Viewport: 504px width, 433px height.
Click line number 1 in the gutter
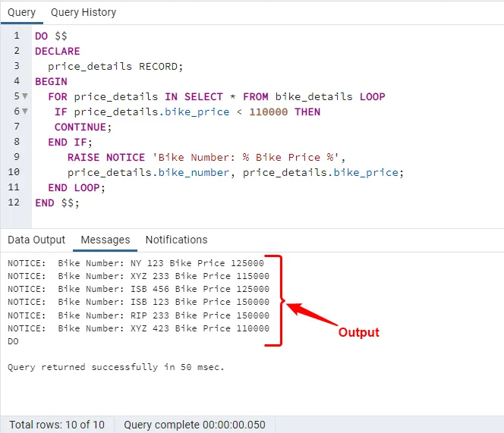click(16, 36)
